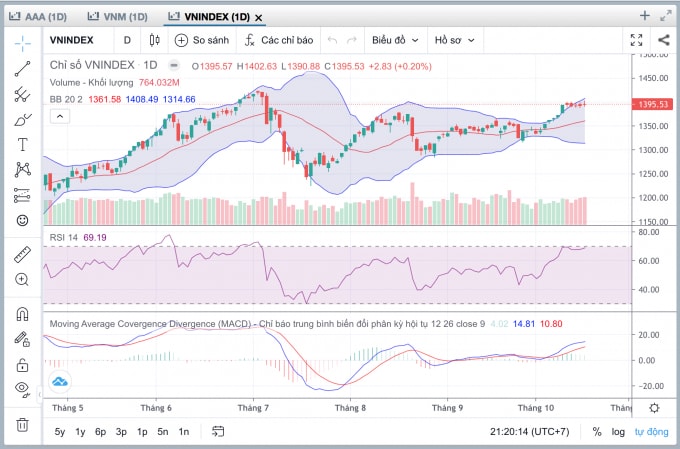Set the range to 1p

[x=142, y=432]
